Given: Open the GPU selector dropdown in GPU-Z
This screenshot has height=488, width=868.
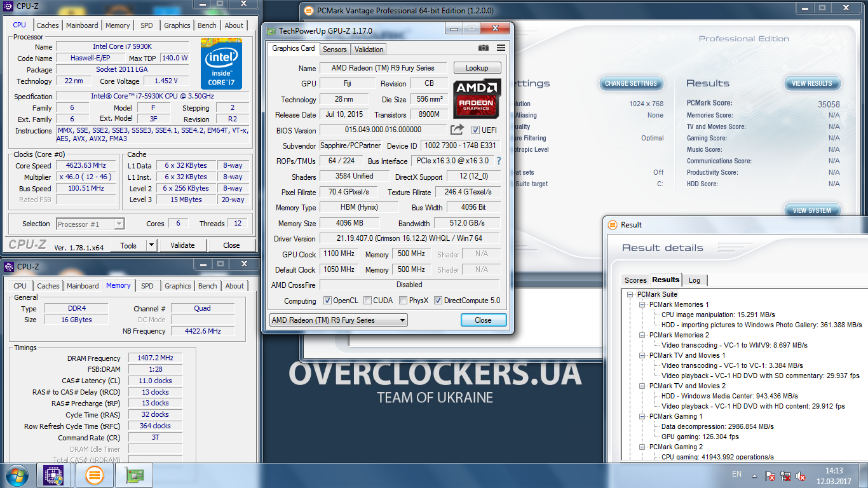Looking at the screenshot, I should click(x=338, y=320).
